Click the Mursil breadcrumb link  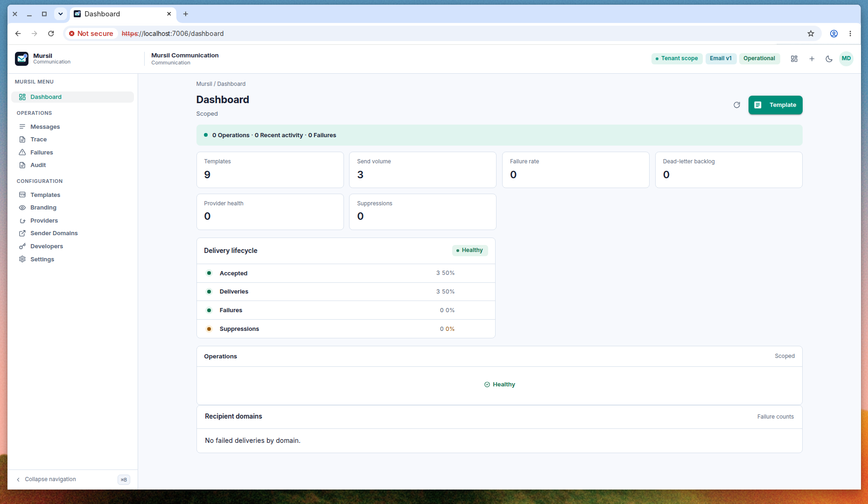click(204, 84)
